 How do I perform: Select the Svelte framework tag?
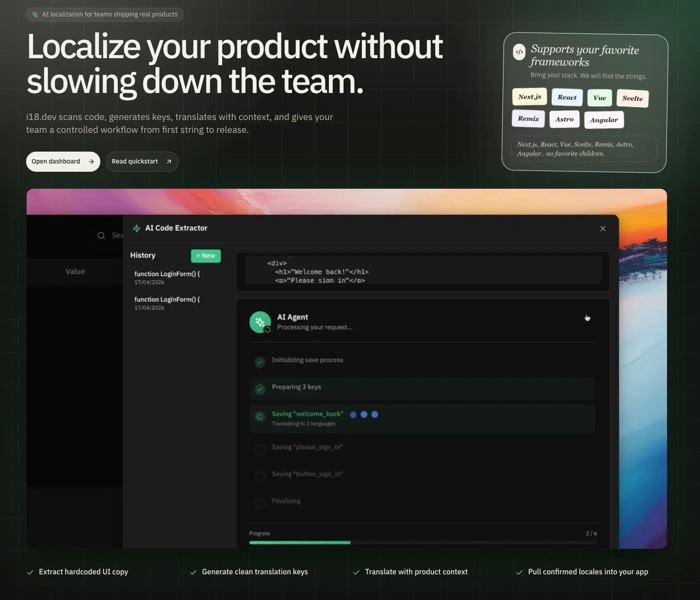(x=633, y=98)
